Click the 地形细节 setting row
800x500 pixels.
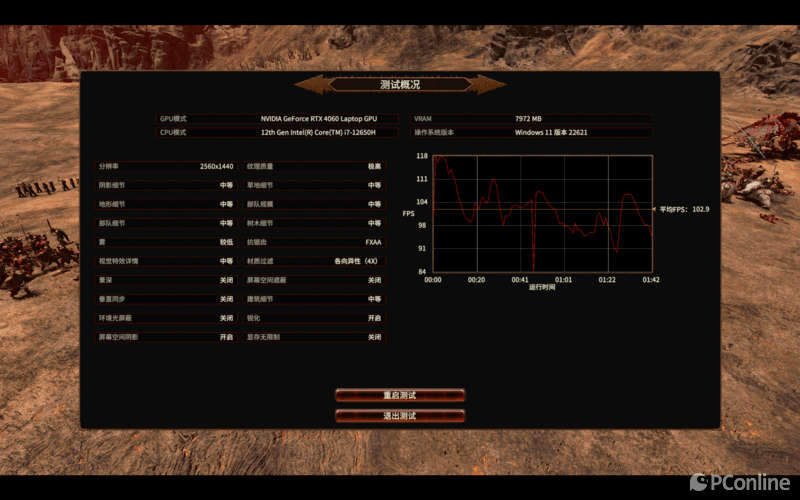click(x=166, y=204)
